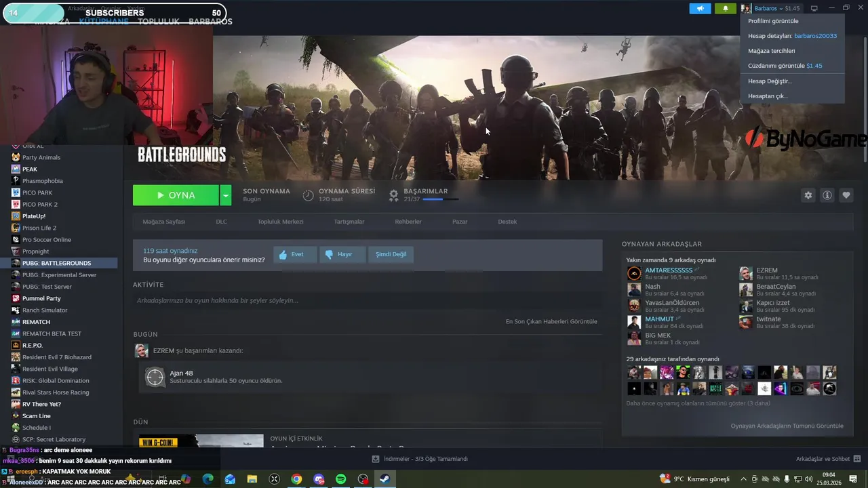Open game settings gear icon
This screenshot has width=868, height=488.
click(808, 195)
